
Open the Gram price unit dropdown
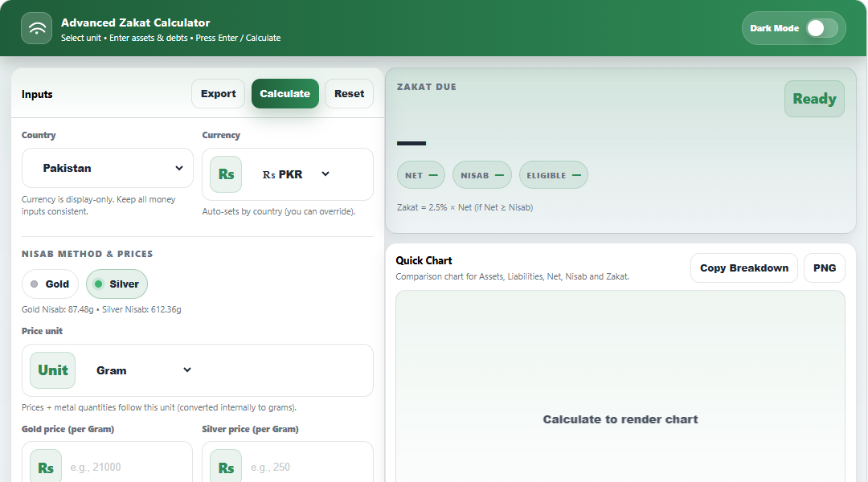point(143,370)
